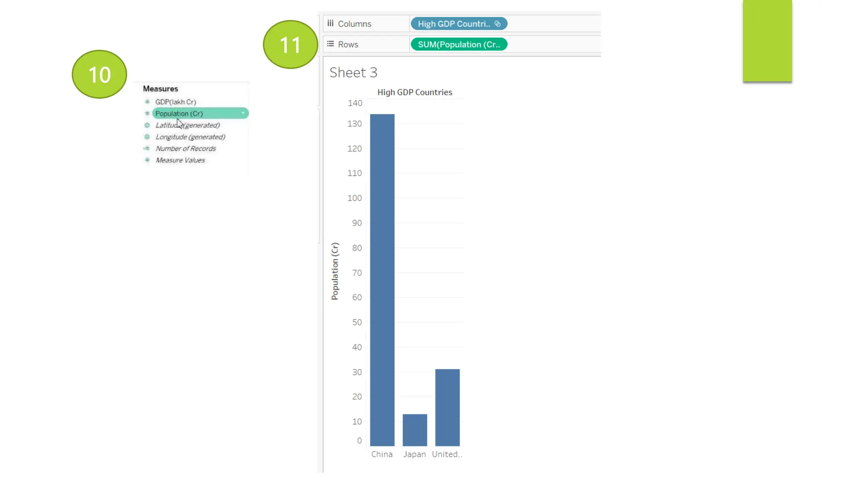
Task: Select the Measure Values field
Action: (x=180, y=160)
